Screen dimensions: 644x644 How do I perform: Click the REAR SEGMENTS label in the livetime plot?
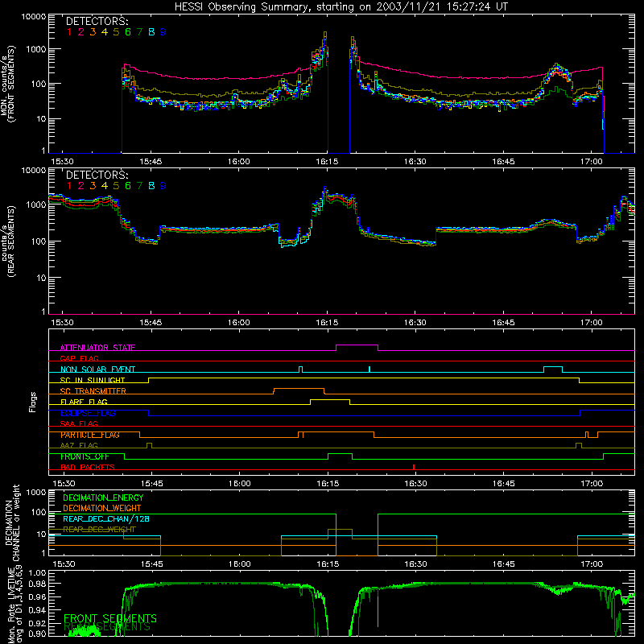coord(107,627)
